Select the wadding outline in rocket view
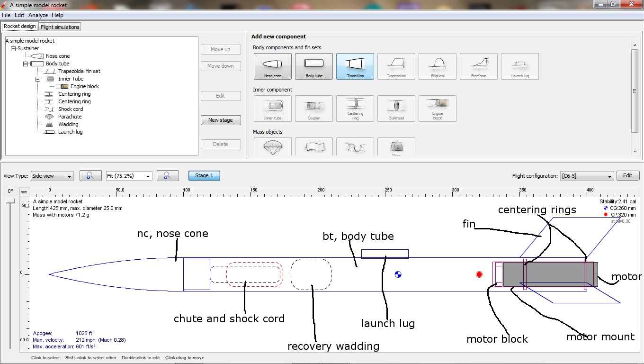The image size is (644, 364). [x=311, y=274]
